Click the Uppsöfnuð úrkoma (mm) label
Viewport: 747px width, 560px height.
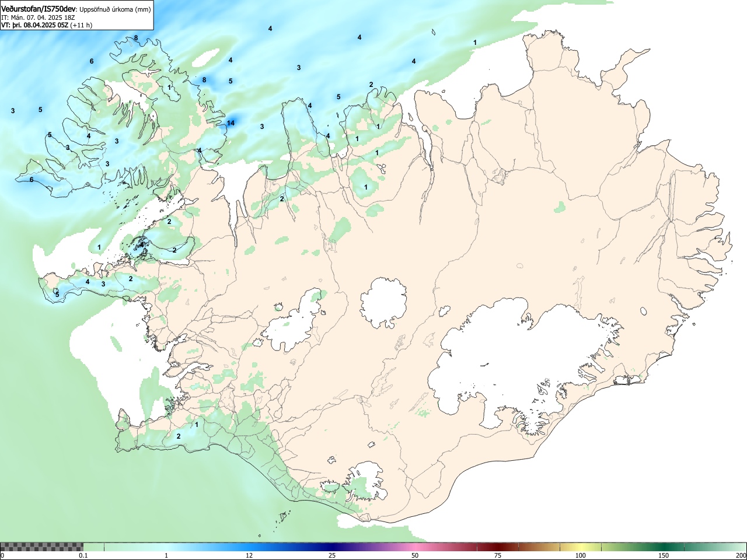click(x=114, y=9)
